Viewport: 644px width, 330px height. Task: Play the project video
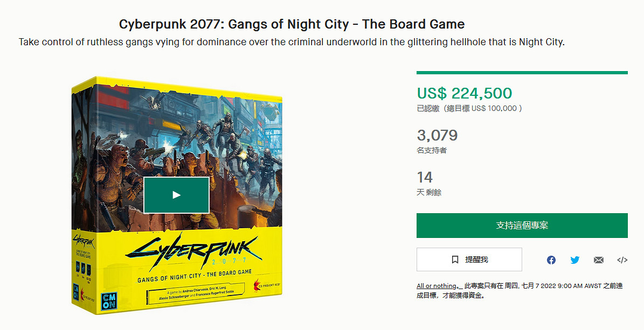point(176,195)
